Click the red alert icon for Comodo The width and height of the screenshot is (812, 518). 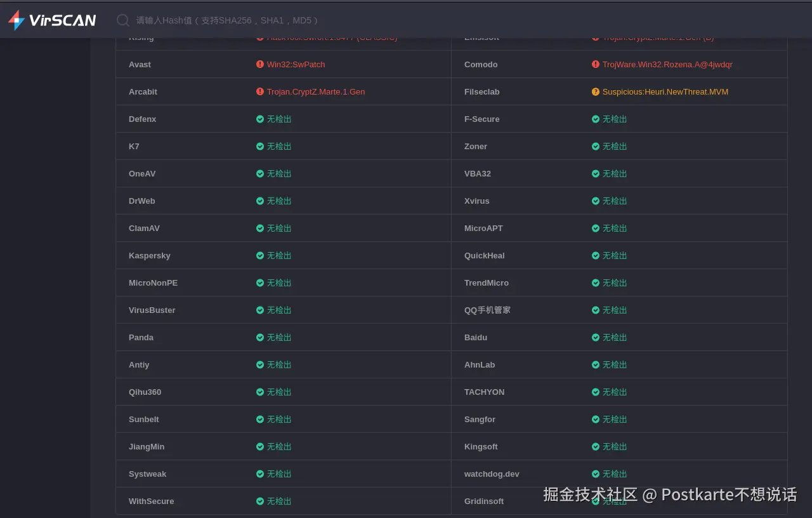596,65
